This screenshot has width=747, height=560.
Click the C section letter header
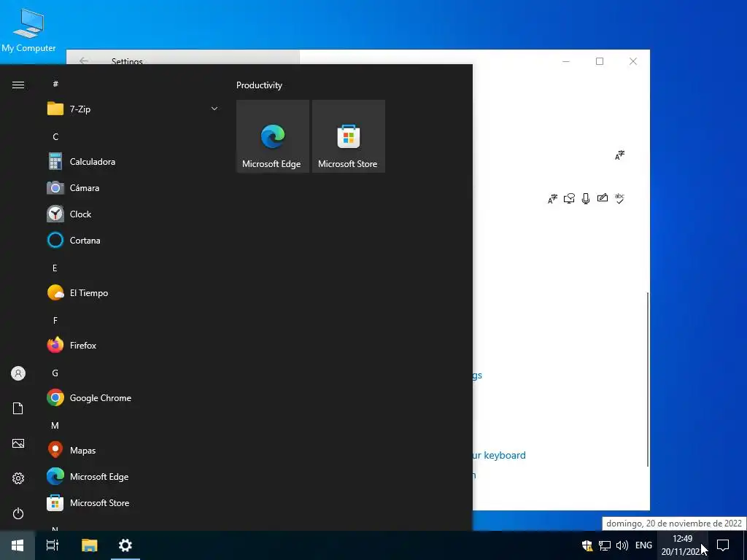coord(55,136)
